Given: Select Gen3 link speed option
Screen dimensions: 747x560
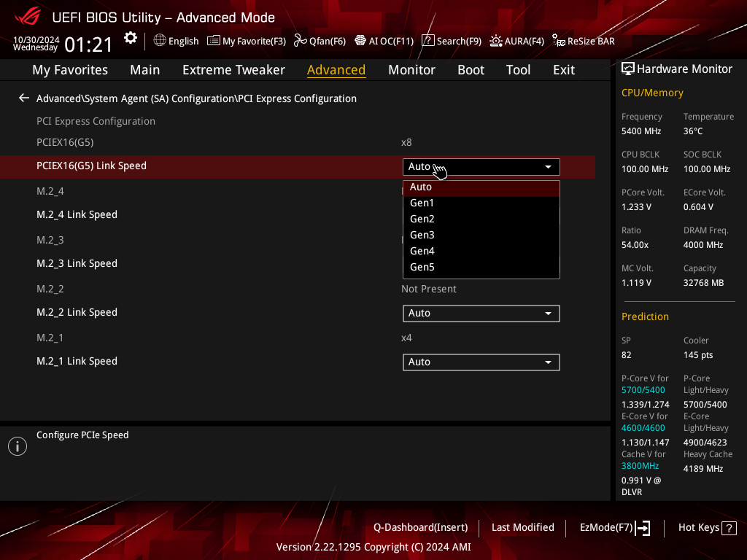Looking at the screenshot, I should [x=481, y=236].
